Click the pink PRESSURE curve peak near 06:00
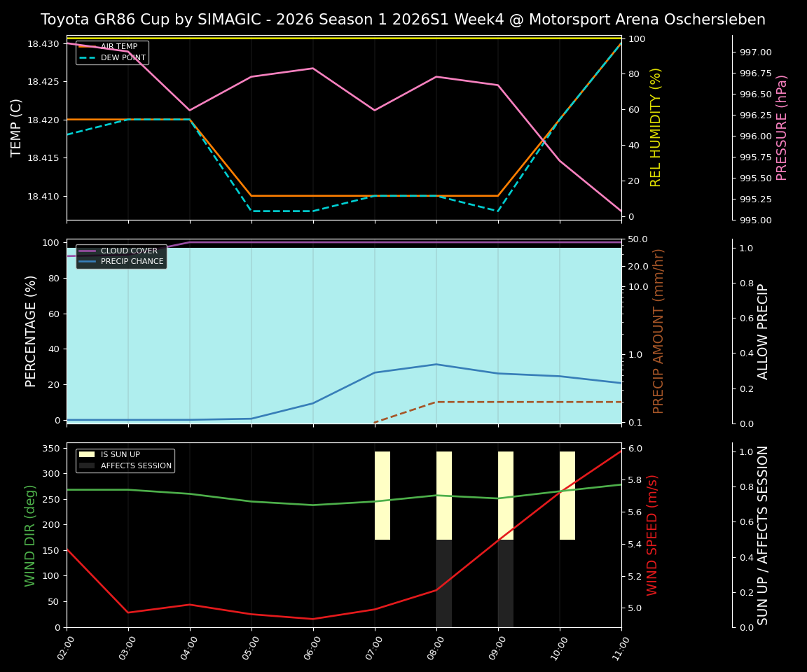The height and width of the screenshot is (672, 807). (x=314, y=68)
